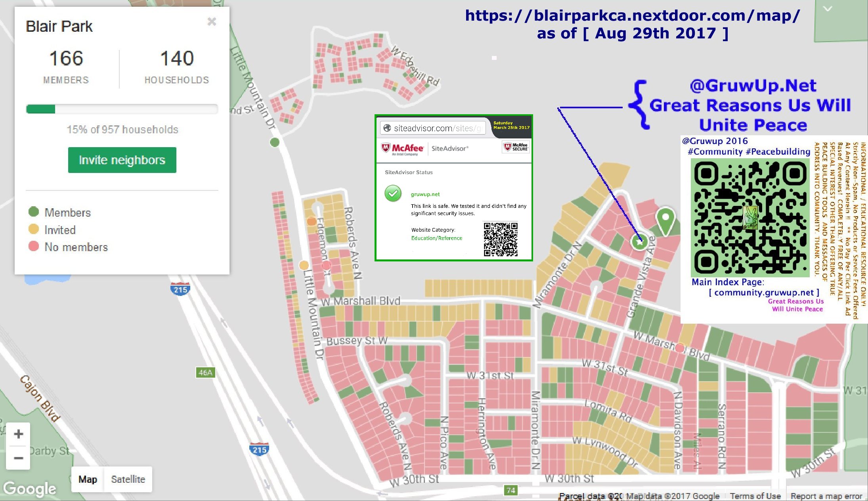Click the Cajon Blvd street label
Screen dimensions: 868x501
[40, 398]
